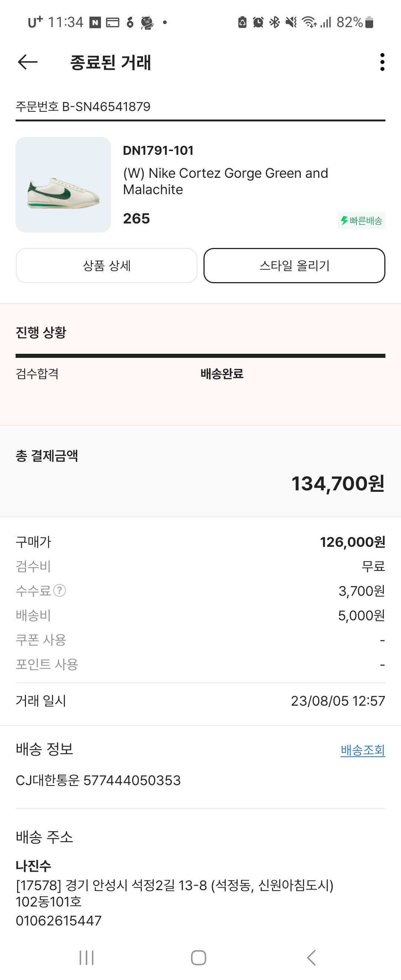Image resolution: width=401 pixels, height=980 pixels.
Task: Tap the alarm icon in status bar
Action: tap(258, 22)
